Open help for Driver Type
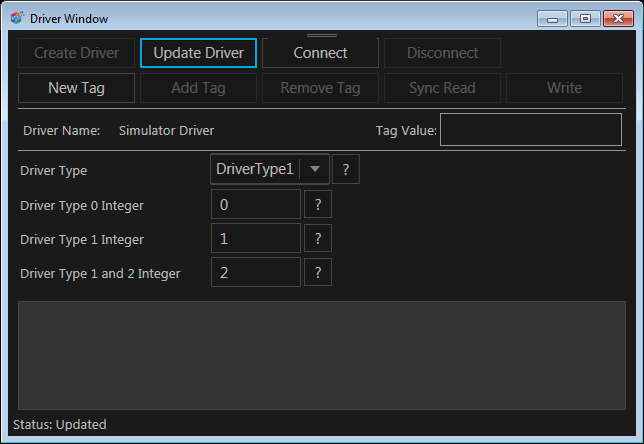 click(346, 169)
